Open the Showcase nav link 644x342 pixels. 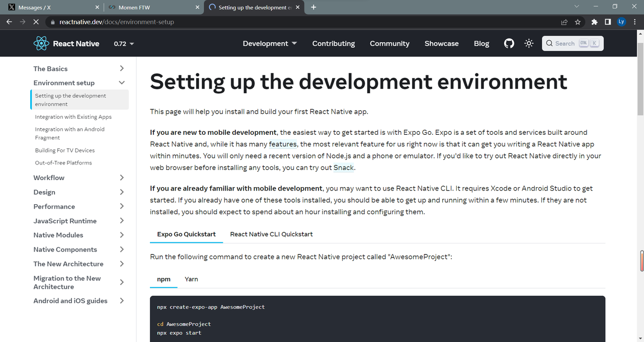(x=441, y=44)
